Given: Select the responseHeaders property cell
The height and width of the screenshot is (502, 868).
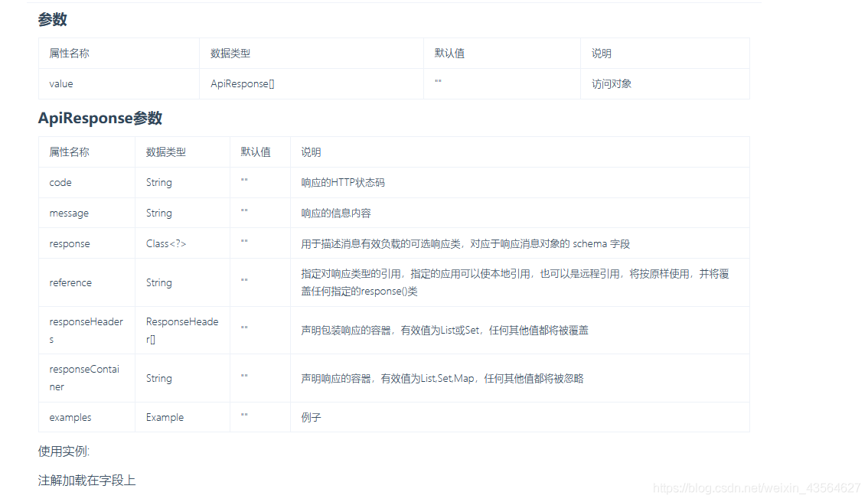Looking at the screenshot, I should tap(84, 329).
